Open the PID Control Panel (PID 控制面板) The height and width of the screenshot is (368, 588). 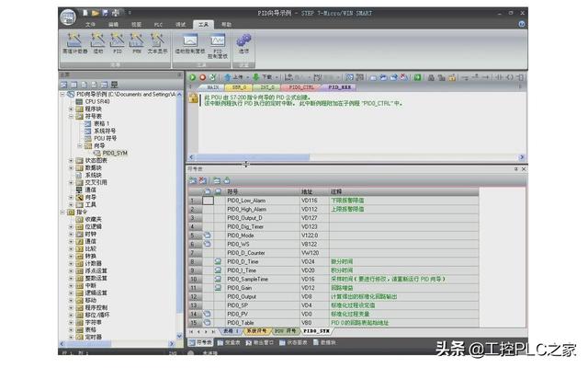(x=218, y=46)
